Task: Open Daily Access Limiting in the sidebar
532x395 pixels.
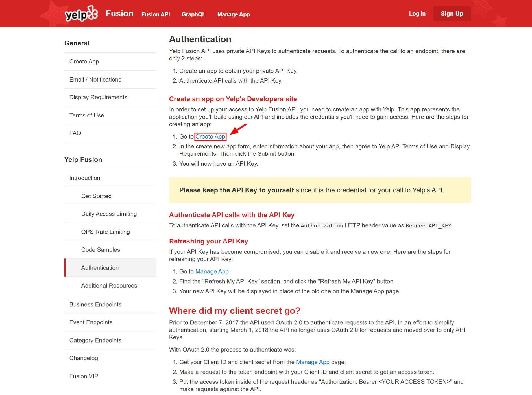Action: [x=110, y=214]
